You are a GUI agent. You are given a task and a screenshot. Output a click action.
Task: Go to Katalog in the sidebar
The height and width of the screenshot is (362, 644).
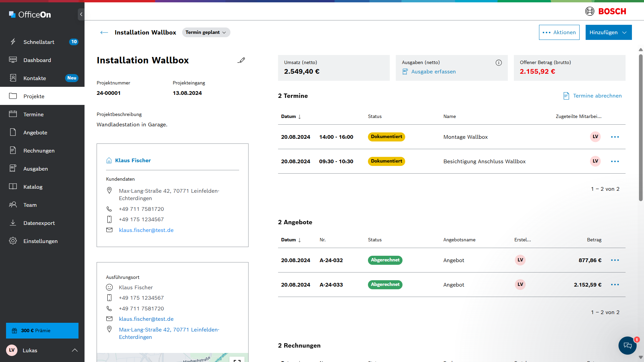pyautogui.click(x=33, y=187)
